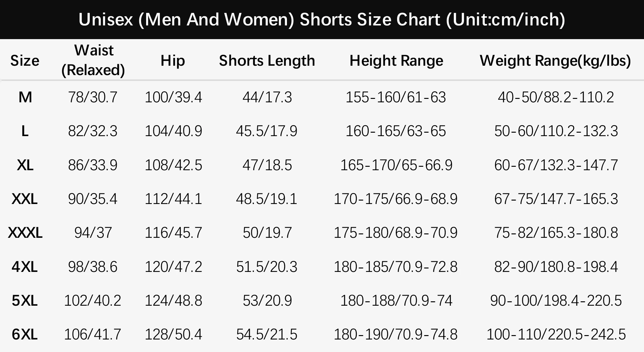Select the M size row label
This screenshot has height=352, width=644.
coord(25,97)
